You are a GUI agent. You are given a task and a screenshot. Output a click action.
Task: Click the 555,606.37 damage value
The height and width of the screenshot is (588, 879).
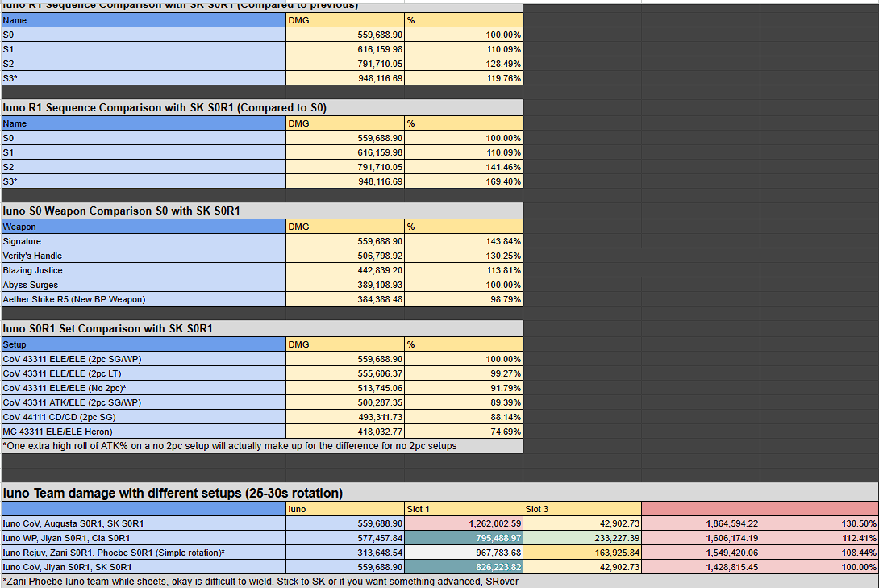[x=345, y=373]
